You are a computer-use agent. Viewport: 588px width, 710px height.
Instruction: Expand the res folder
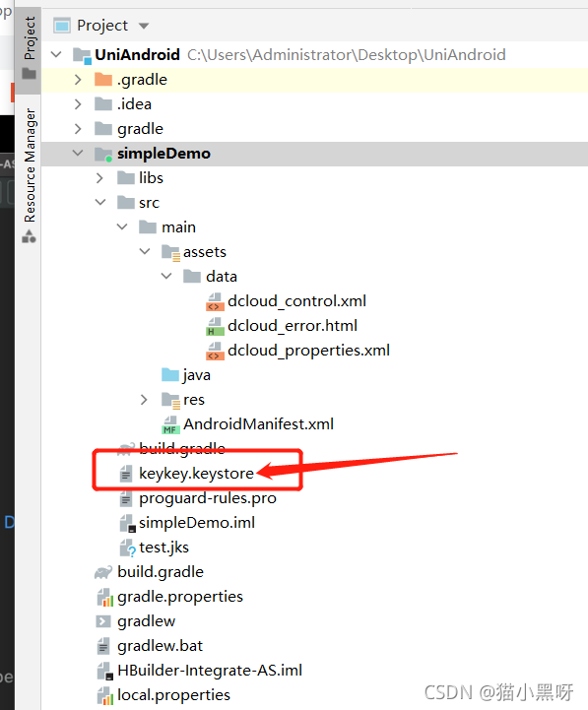144,400
